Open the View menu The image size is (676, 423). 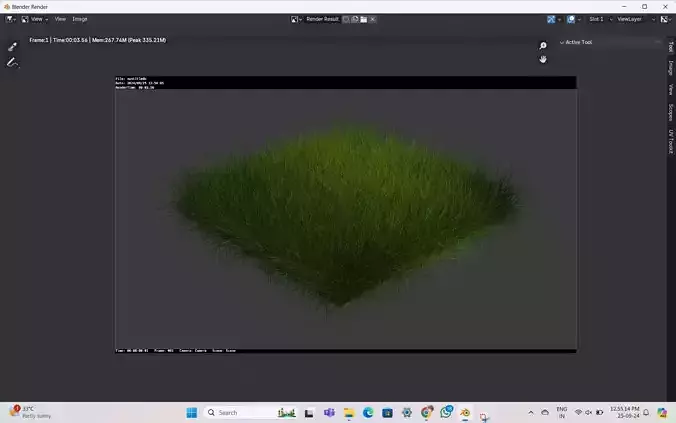60,19
